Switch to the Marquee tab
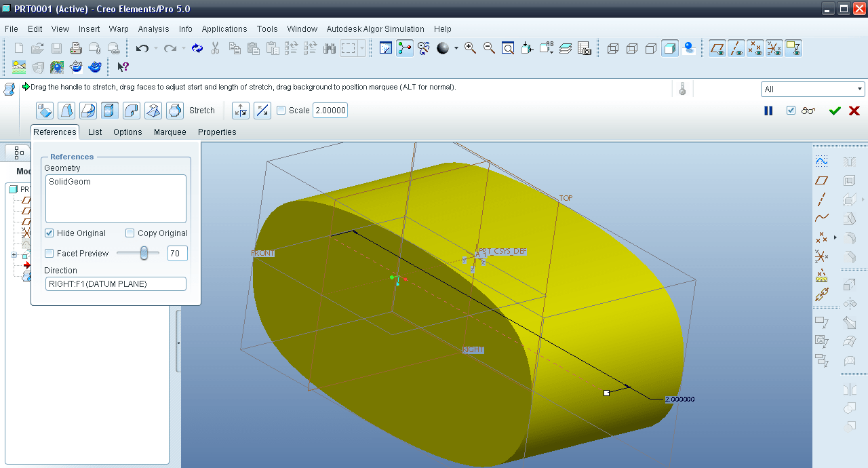The image size is (868, 468). 170,132
